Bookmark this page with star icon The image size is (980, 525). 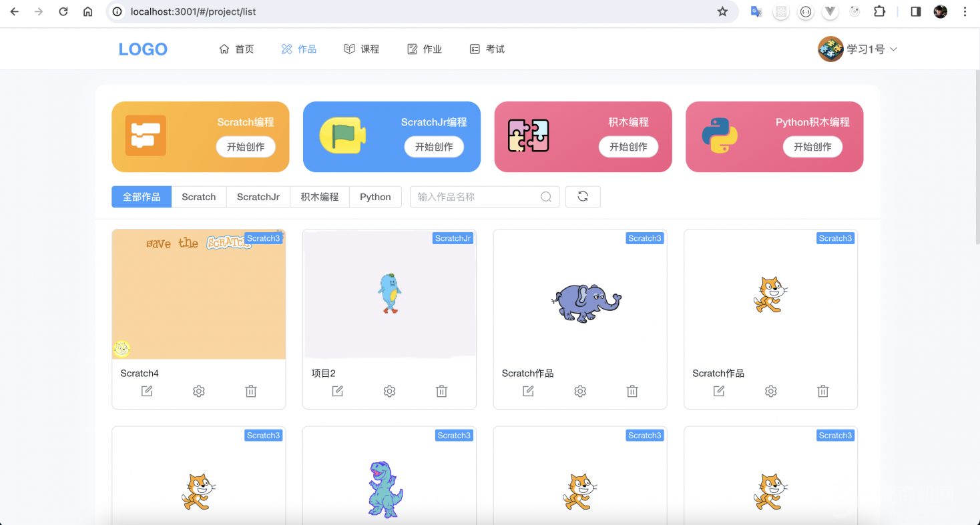coord(722,12)
